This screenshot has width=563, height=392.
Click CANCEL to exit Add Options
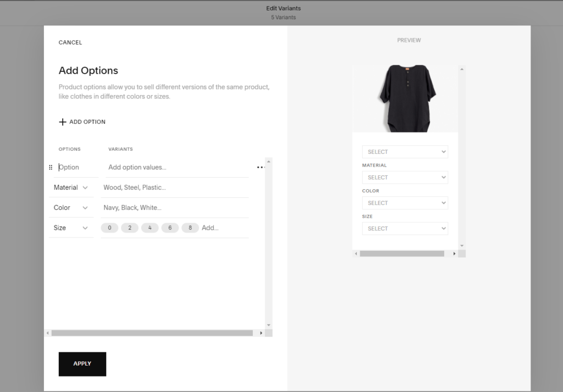pyautogui.click(x=70, y=42)
